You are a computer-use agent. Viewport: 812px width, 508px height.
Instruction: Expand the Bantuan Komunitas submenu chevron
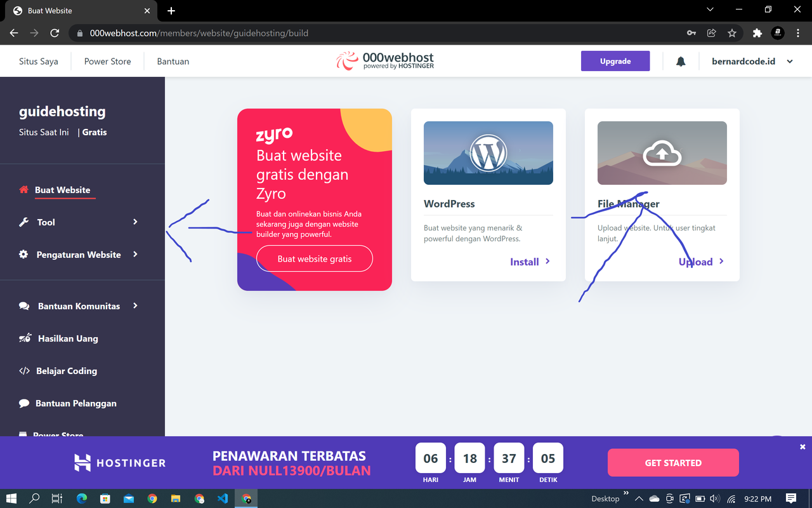point(135,305)
